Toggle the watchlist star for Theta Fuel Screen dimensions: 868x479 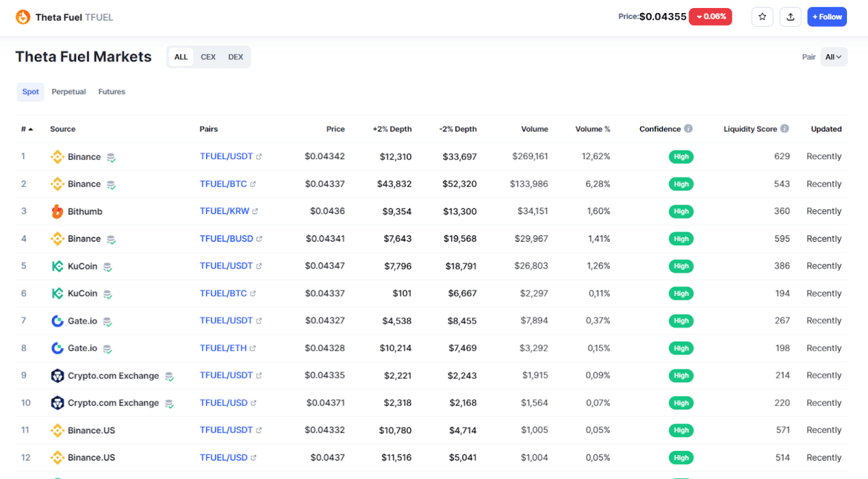(762, 16)
